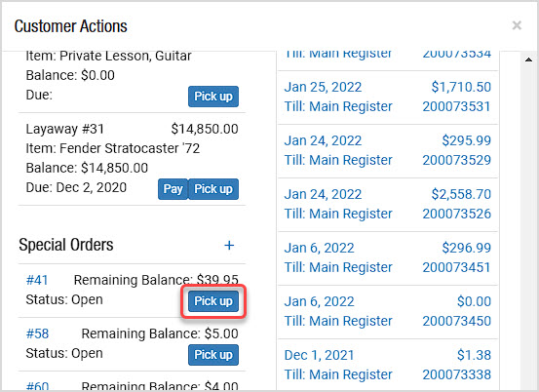Open transaction number 200073451
The height and width of the screenshot is (392, 539).
[456, 267]
